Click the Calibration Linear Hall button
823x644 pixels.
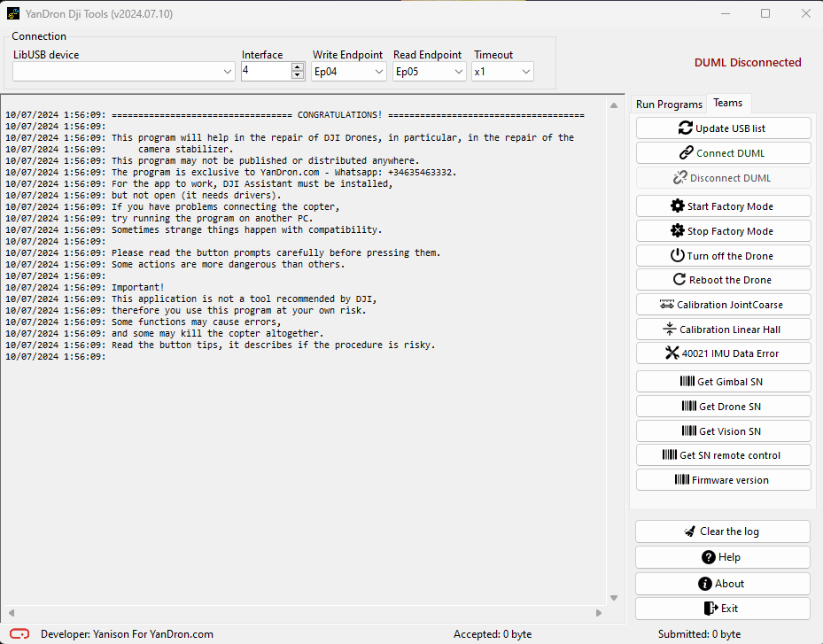[x=723, y=330]
